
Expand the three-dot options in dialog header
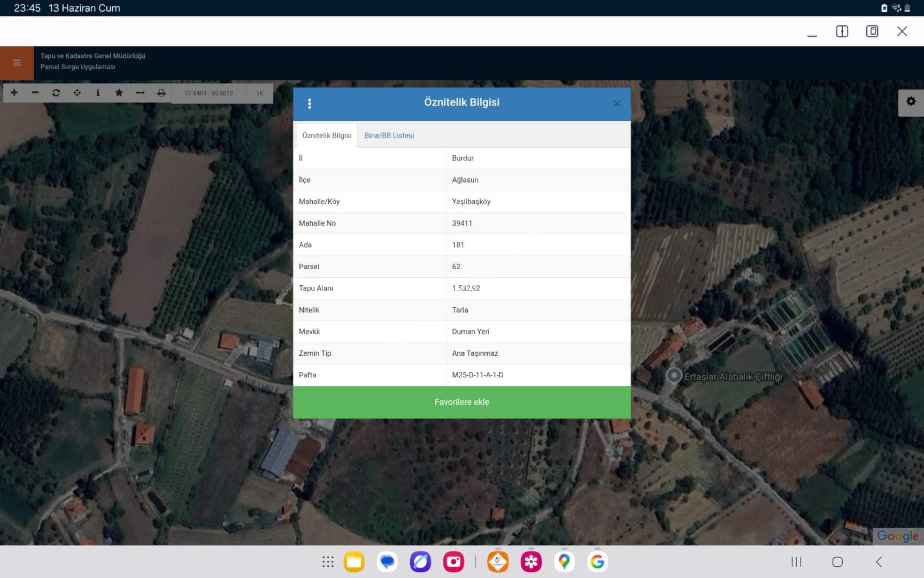(x=310, y=103)
